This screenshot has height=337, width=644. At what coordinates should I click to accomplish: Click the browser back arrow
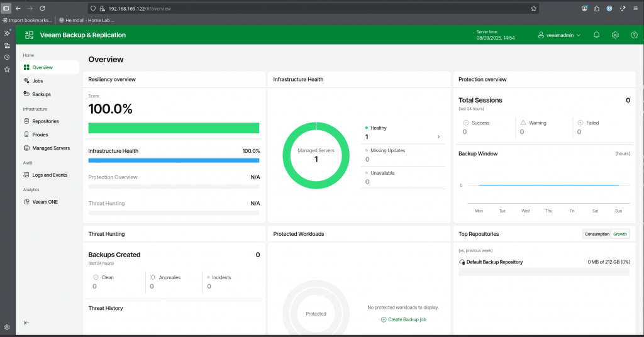click(18, 8)
